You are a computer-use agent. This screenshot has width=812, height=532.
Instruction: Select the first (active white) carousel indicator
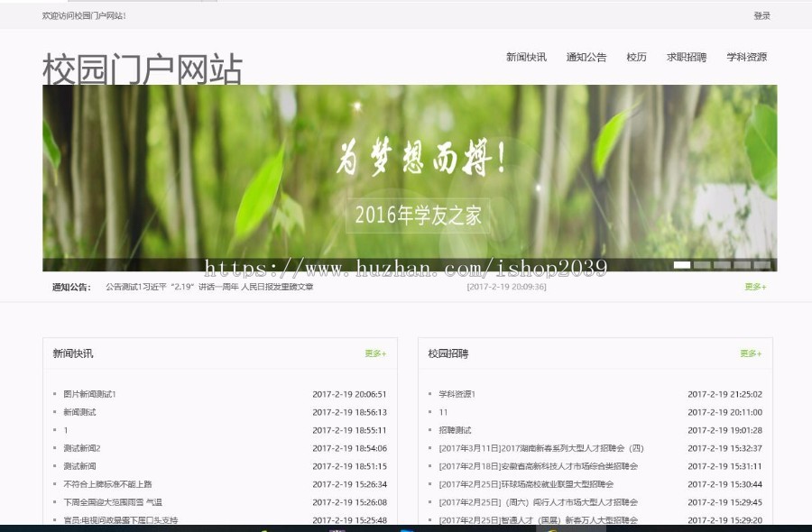[x=682, y=265]
